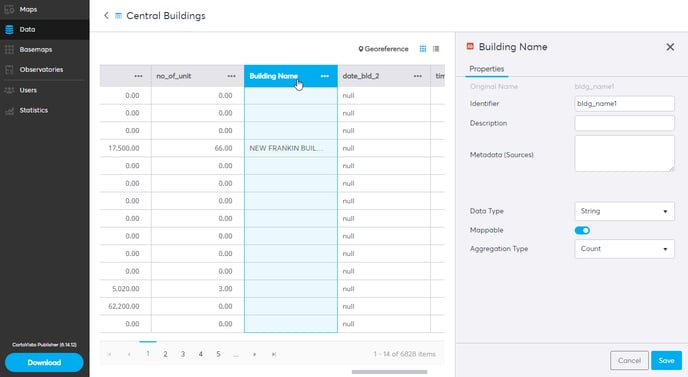Screen dimensions: 688x377
Task: Open the Data Type dropdown showing String
Action: [x=624, y=211]
